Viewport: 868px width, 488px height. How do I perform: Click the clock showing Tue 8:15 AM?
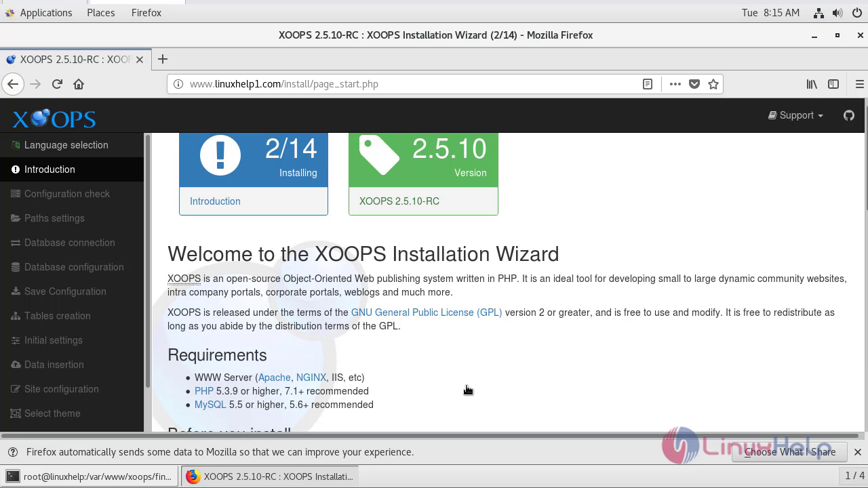click(x=770, y=13)
